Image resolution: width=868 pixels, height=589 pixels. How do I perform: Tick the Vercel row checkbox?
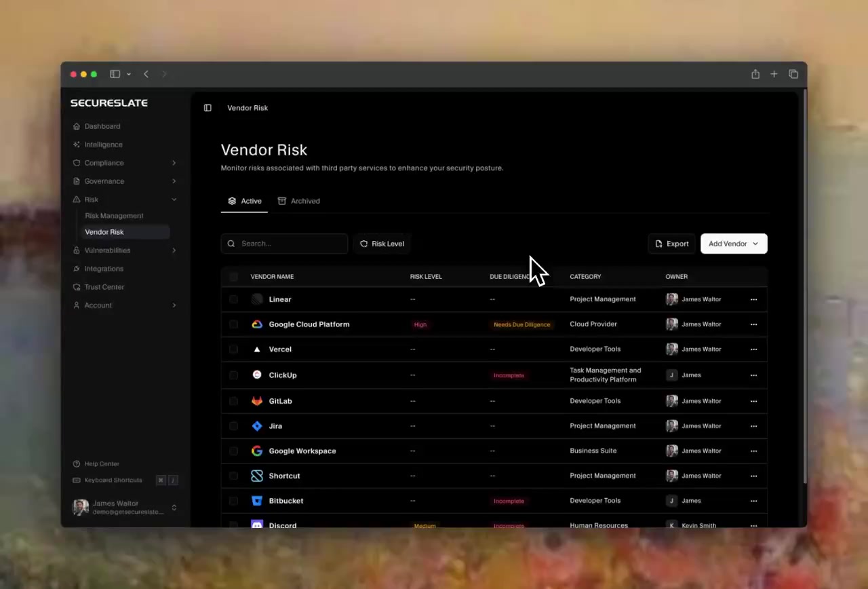(x=233, y=349)
